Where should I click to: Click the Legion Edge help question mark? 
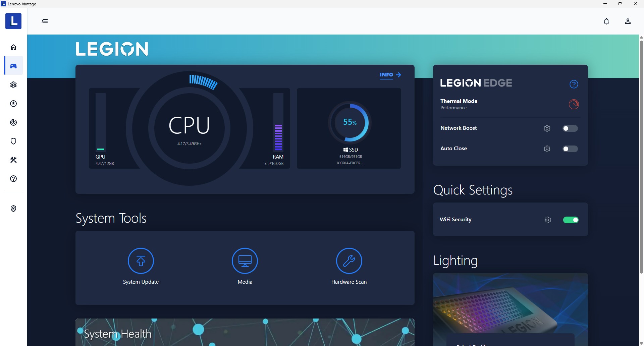coord(574,84)
